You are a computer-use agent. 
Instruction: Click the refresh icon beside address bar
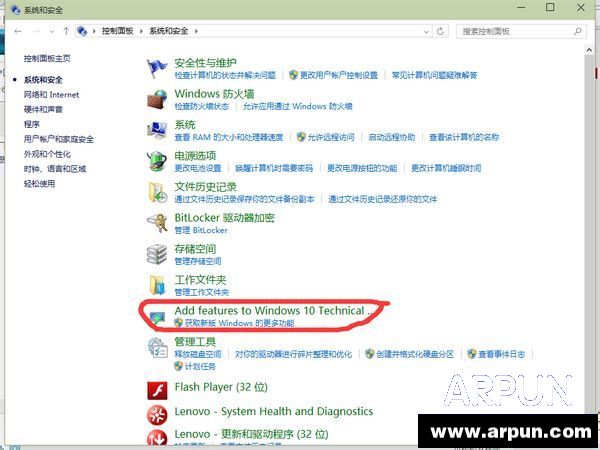[x=440, y=31]
